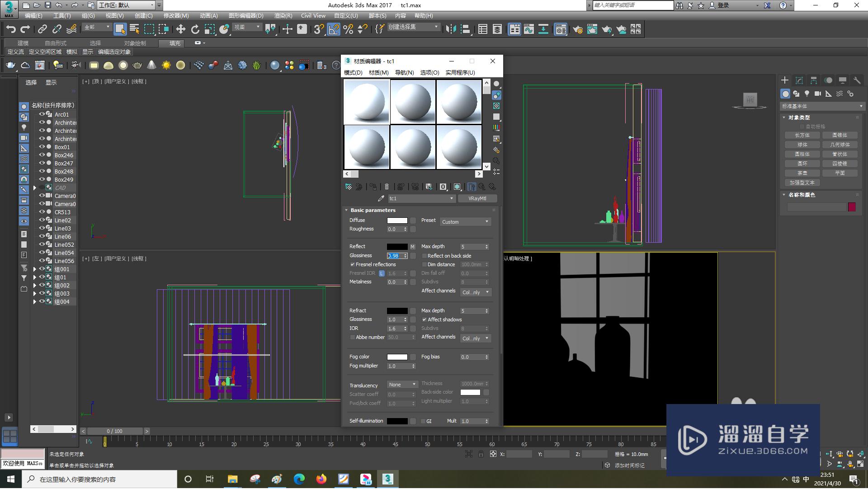Click Mirror tool in main toolbar

pos(450,29)
